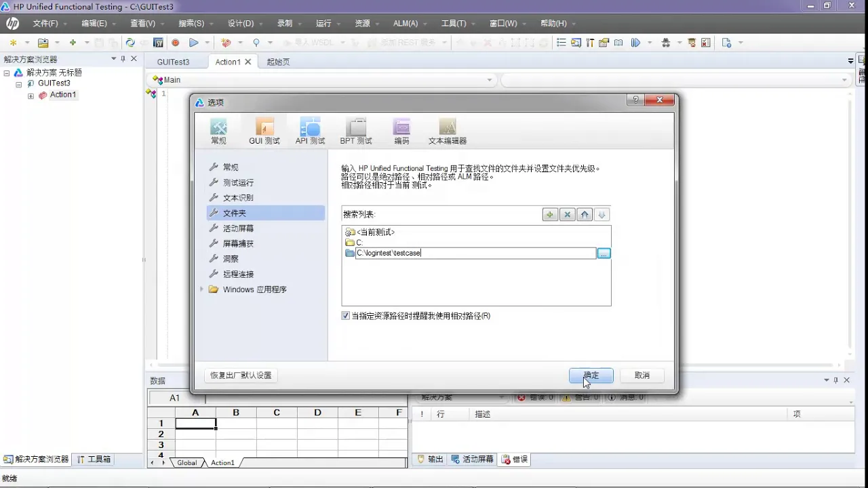The width and height of the screenshot is (868, 488).
Task: Select 远程连接 in options list
Action: (238, 274)
